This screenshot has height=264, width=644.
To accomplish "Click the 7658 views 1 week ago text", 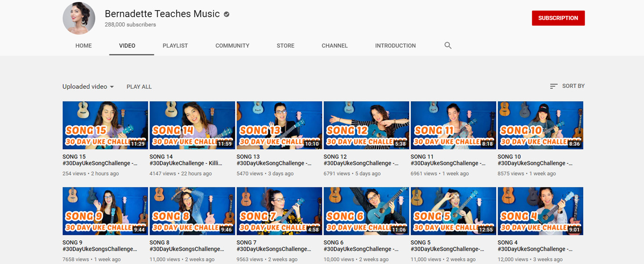I will coord(91,260).
